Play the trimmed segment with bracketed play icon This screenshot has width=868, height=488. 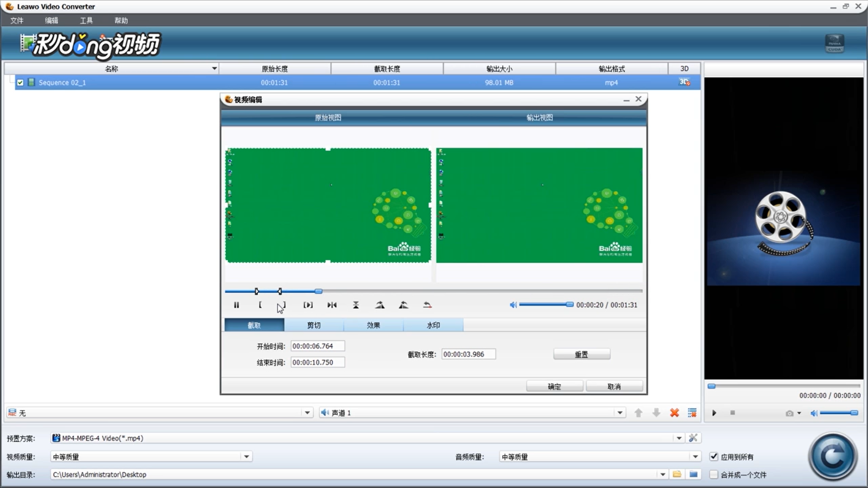pyautogui.click(x=308, y=305)
